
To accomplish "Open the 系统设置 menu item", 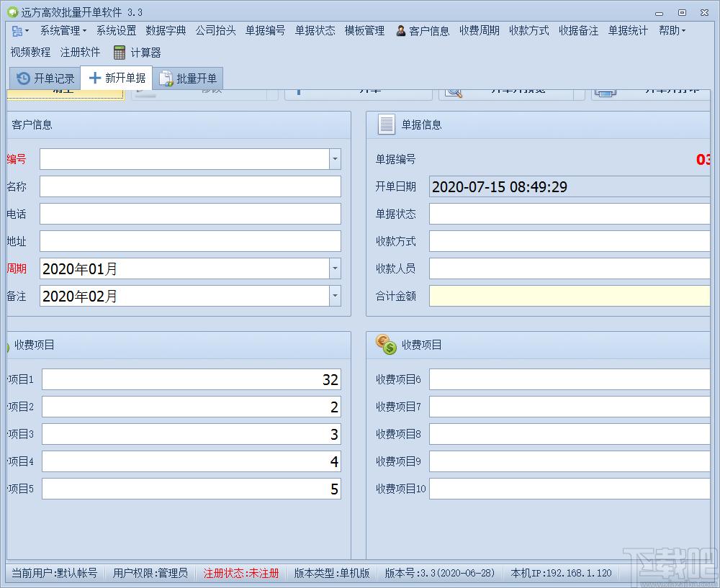I will pos(116,31).
